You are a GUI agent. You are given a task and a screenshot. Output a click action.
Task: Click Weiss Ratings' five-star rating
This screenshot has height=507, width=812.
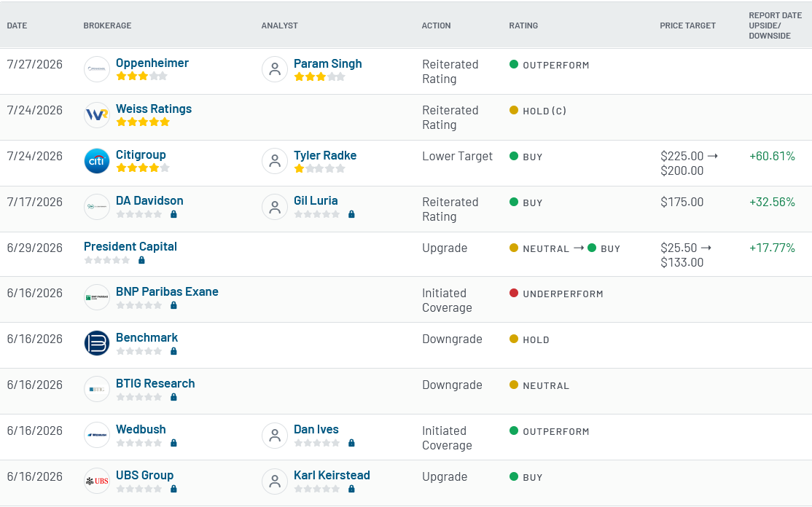tap(143, 122)
